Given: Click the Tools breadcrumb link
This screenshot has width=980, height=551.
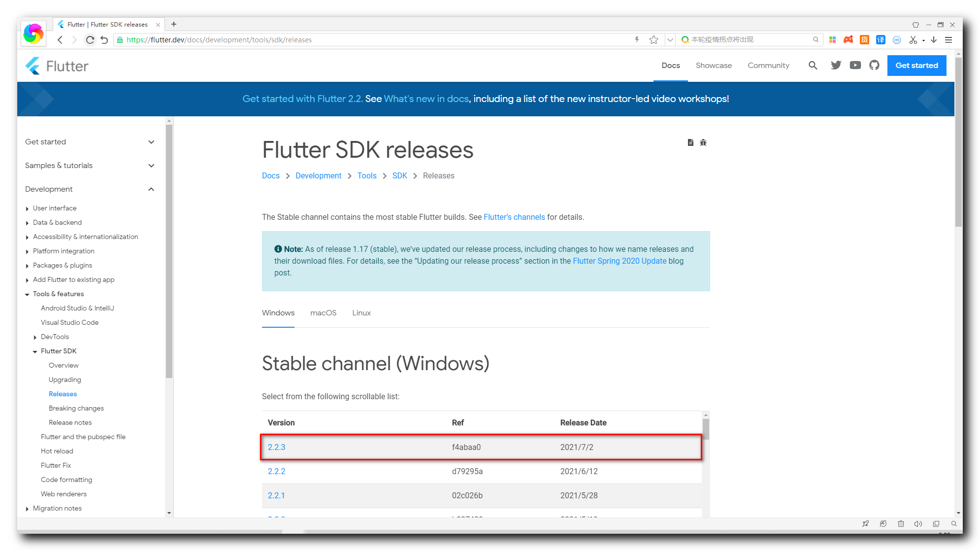Looking at the screenshot, I should pos(367,176).
